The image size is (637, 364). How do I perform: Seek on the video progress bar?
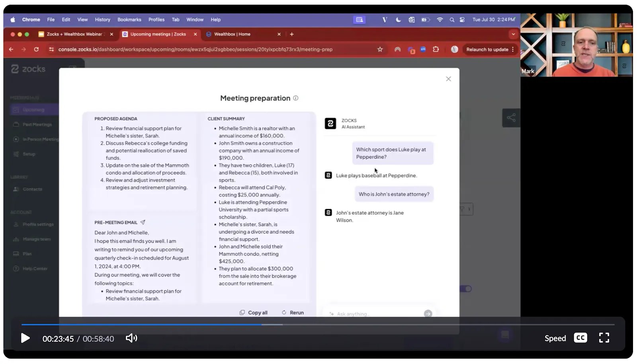click(318, 325)
